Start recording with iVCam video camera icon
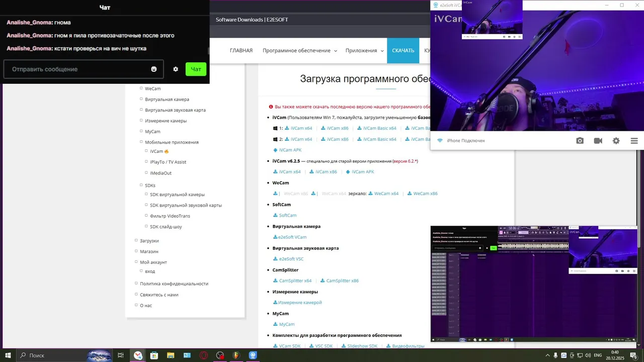Screen dimensions: 644x362 pyautogui.click(x=598, y=141)
